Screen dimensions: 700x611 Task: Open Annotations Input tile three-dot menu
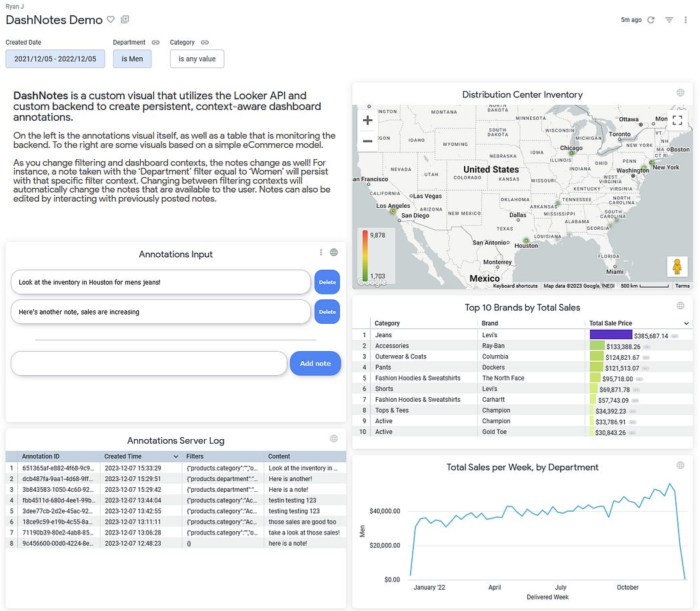321,252
